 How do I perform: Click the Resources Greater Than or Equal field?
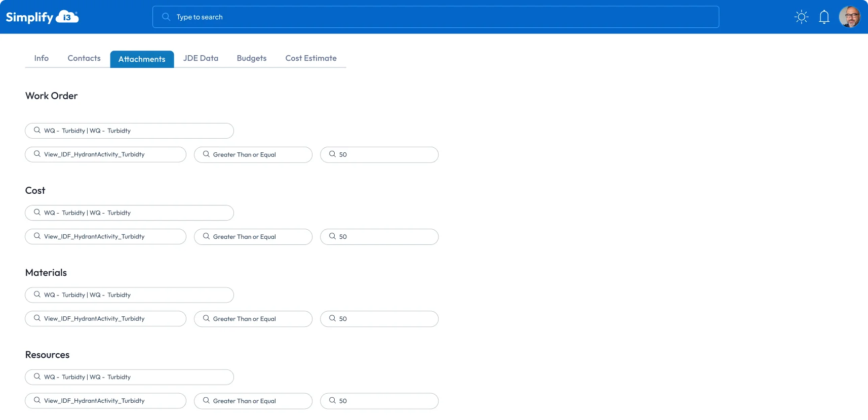pos(253,401)
